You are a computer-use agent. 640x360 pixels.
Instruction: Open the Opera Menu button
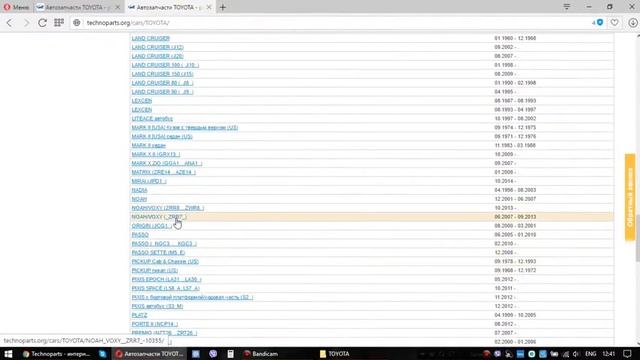(x=16, y=7)
